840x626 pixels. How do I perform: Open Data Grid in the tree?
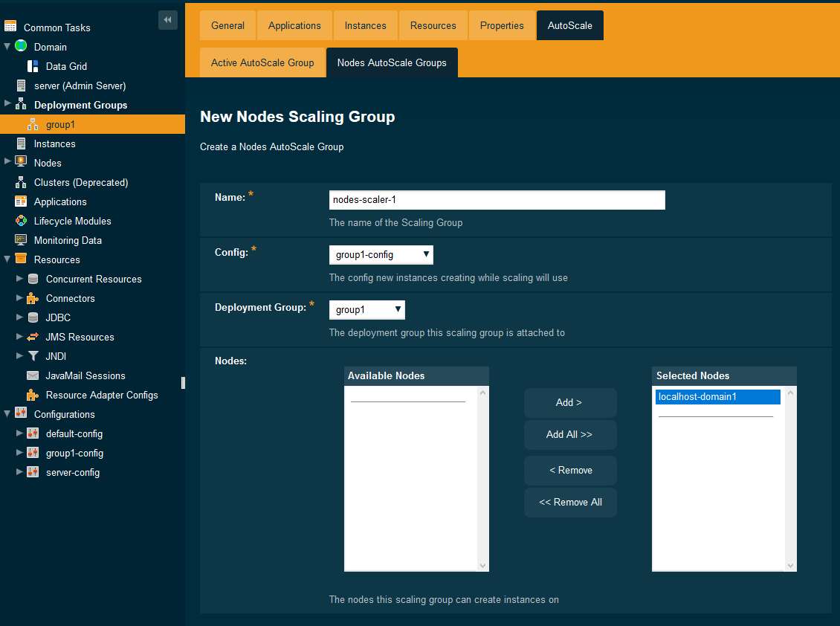(66, 66)
